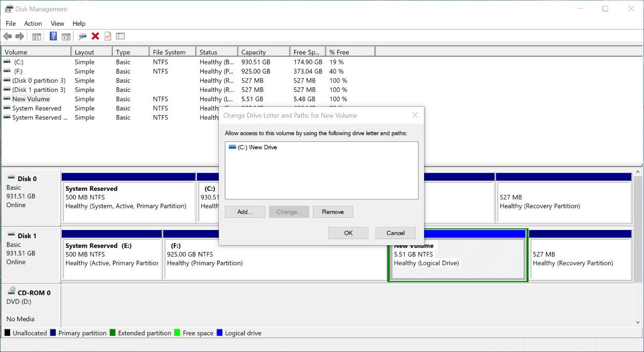The image size is (644, 352).
Task: Confirm the dialog with OK
Action: pyautogui.click(x=348, y=233)
